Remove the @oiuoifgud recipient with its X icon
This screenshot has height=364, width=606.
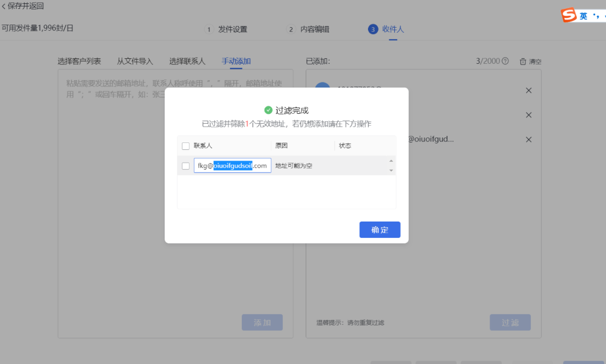(528, 139)
